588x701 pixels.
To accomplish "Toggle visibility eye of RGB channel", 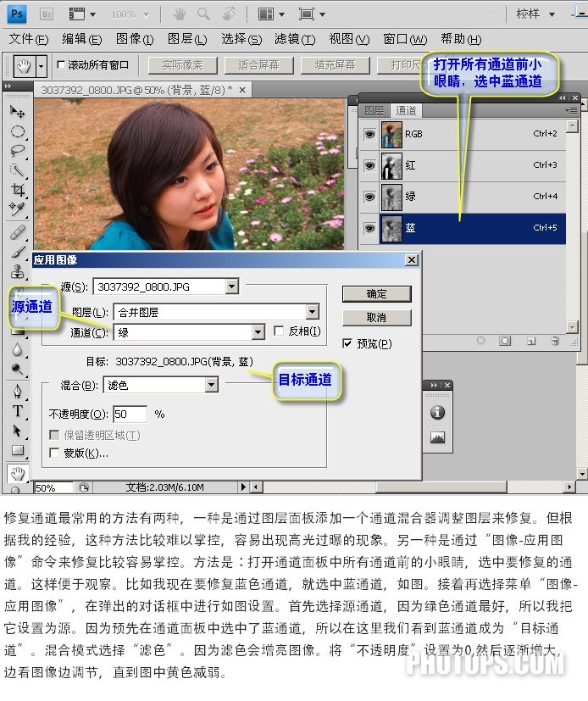I will tap(369, 134).
